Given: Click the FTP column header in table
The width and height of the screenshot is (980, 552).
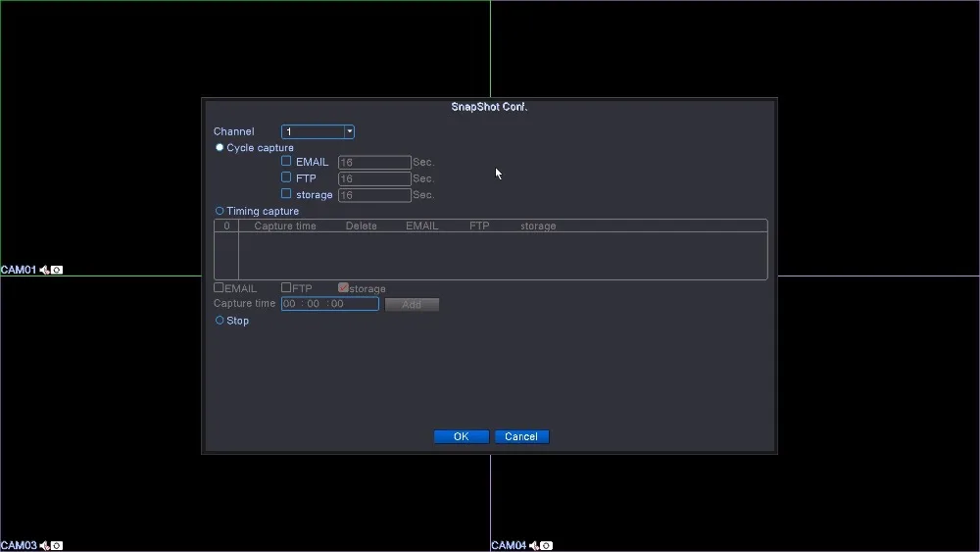Looking at the screenshot, I should (479, 226).
